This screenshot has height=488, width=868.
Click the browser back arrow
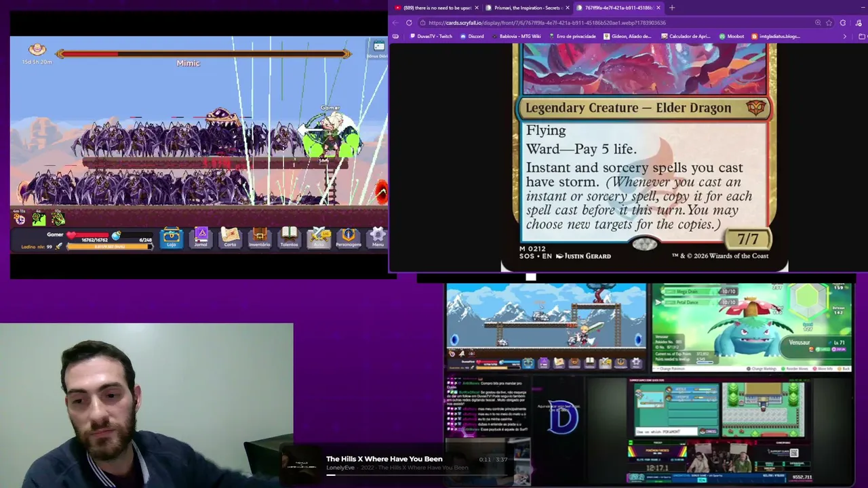(395, 22)
